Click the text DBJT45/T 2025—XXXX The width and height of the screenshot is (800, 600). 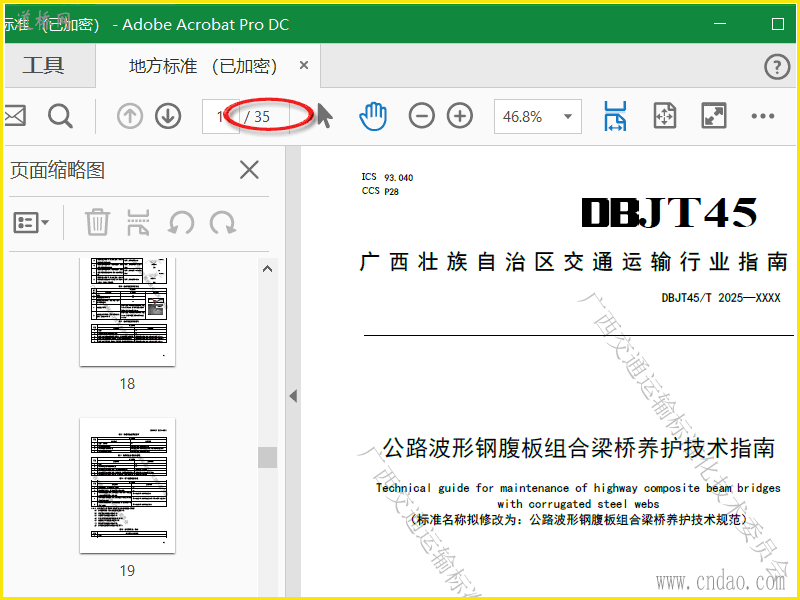(721, 298)
